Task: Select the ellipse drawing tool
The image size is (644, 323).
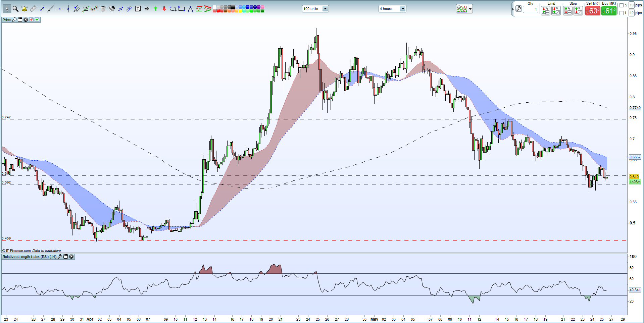Action: pos(173,9)
